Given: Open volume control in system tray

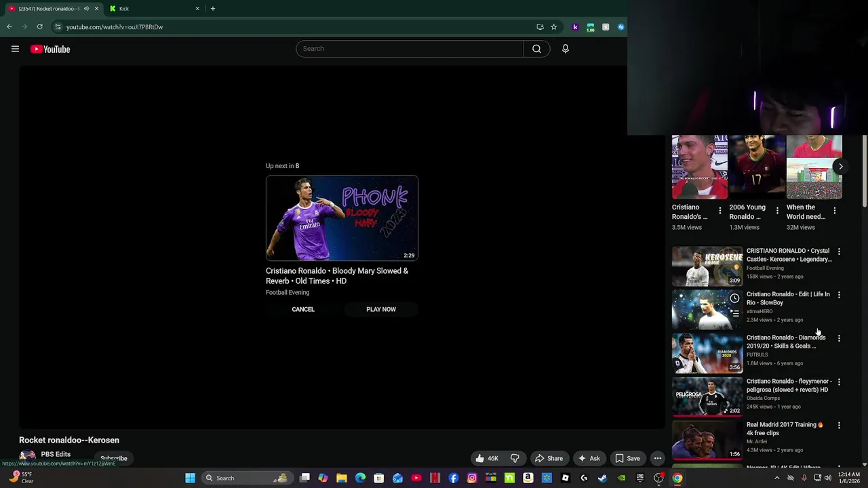Looking at the screenshot, I should coord(828,478).
